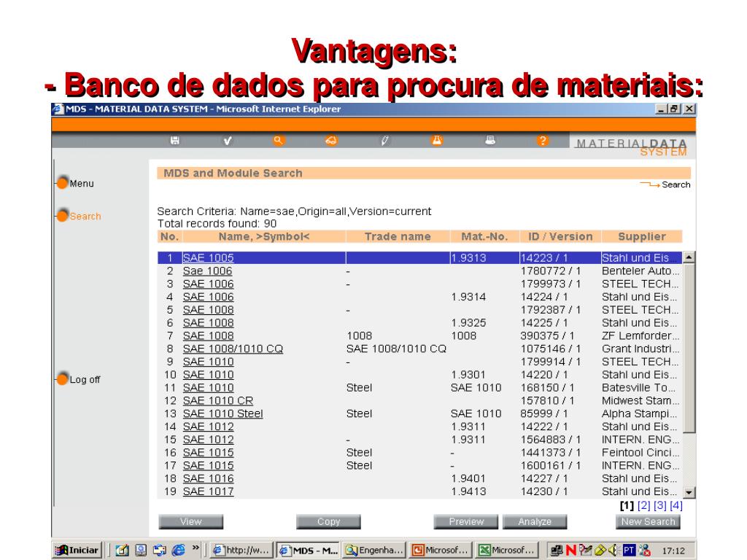The height and width of the screenshot is (560, 747).
Task: Click the checkmark toolbar icon
Action: point(228,141)
